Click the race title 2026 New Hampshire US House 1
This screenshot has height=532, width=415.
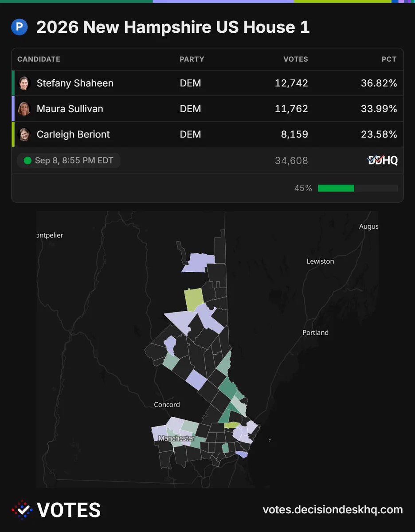[173, 27]
